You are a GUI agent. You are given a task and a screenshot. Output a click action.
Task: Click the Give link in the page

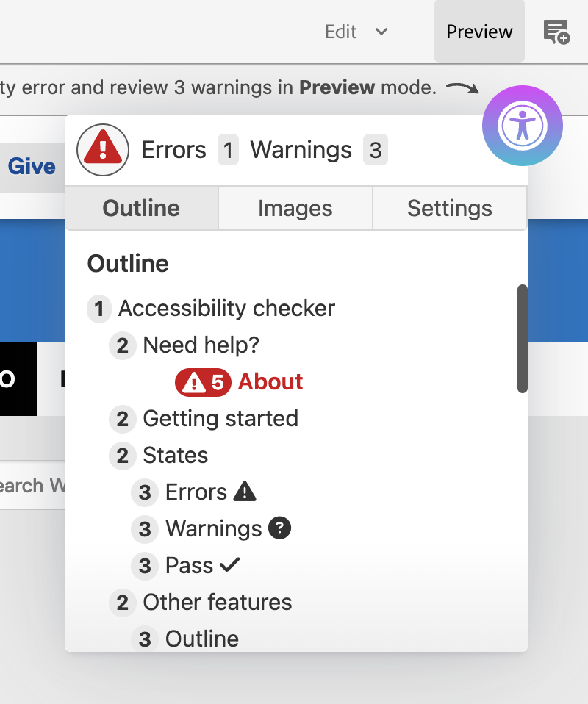point(32,167)
